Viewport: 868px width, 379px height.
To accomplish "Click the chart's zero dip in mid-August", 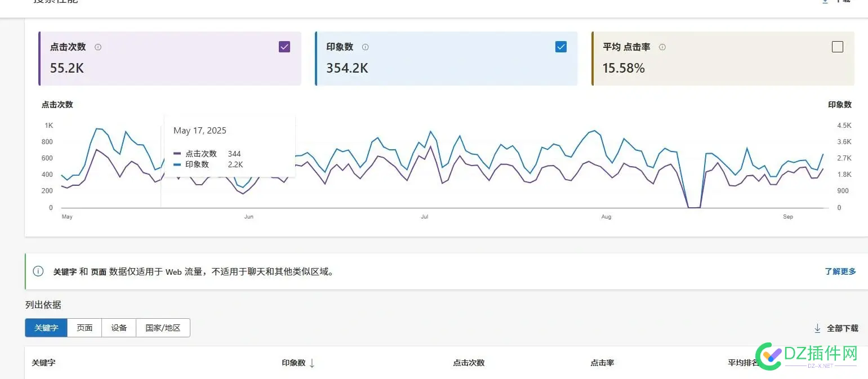I will (x=694, y=207).
